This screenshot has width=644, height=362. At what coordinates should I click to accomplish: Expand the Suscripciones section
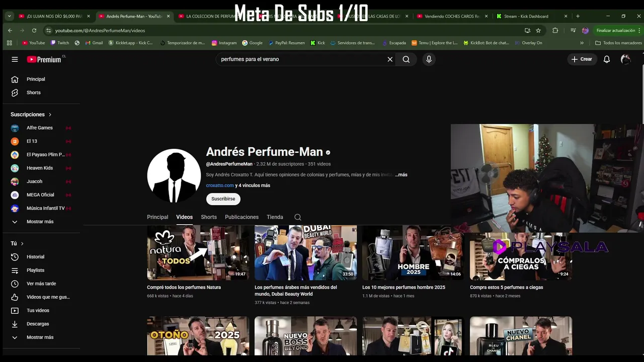point(31,115)
